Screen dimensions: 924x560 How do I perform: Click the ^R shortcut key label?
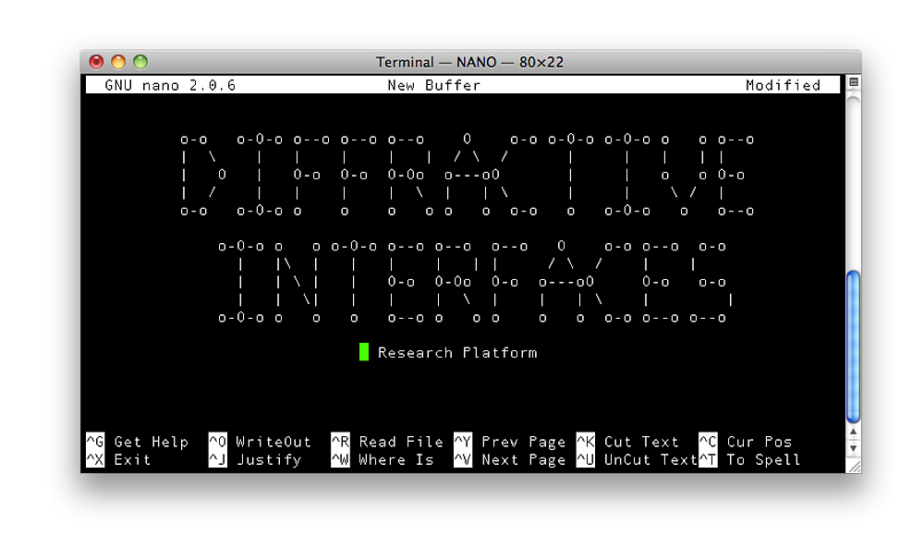tap(340, 442)
